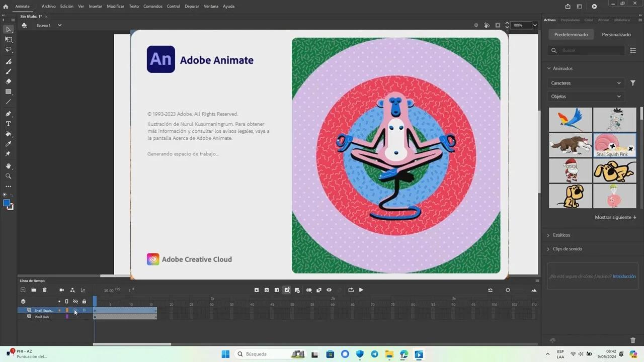Insert a new timeline layer

[23, 290]
